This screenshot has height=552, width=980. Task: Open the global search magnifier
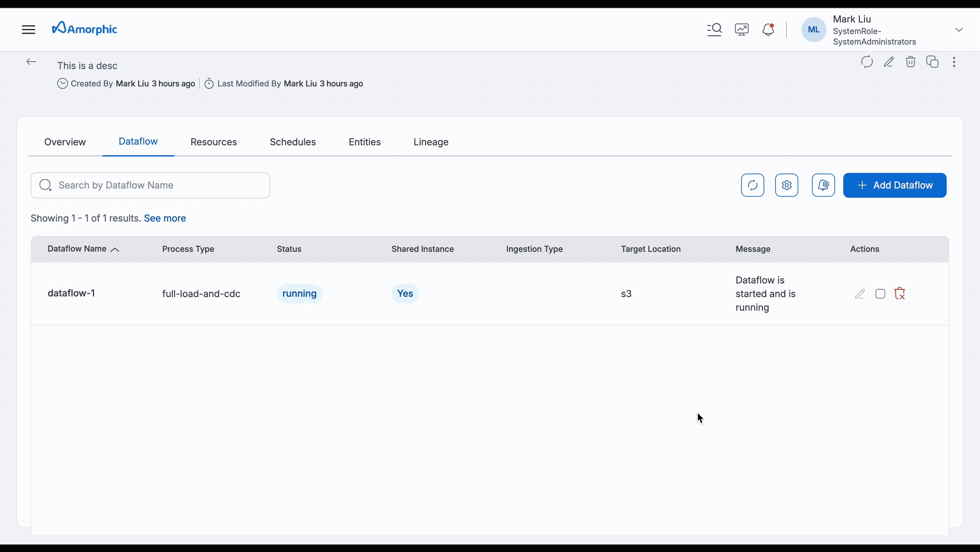click(714, 29)
